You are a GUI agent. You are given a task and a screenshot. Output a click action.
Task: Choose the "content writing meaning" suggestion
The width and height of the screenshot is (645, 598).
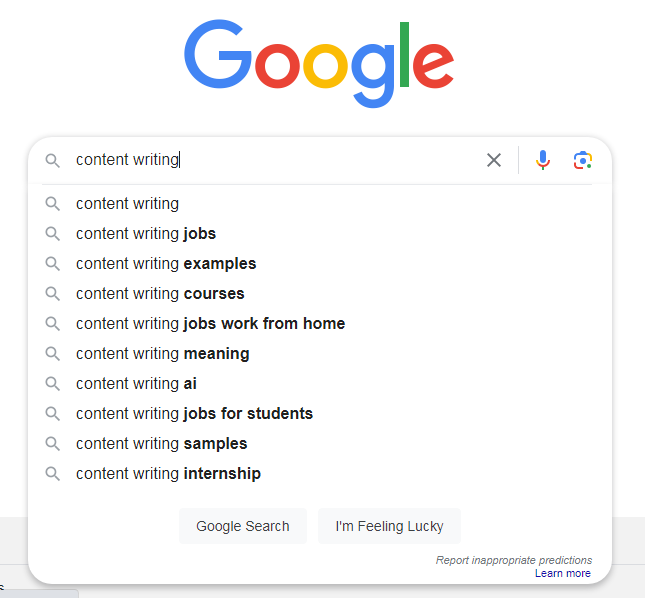coord(162,354)
